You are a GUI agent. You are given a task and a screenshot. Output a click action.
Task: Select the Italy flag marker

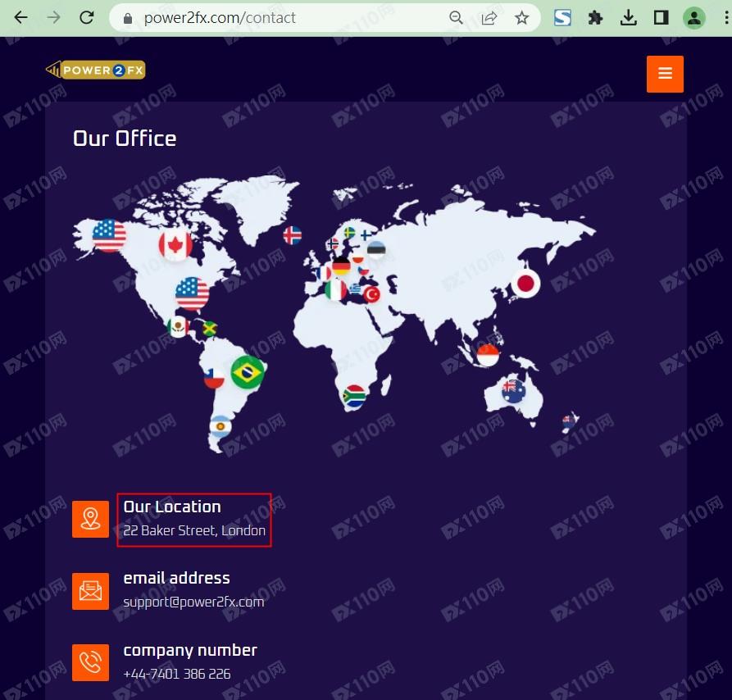click(x=336, y=290)
